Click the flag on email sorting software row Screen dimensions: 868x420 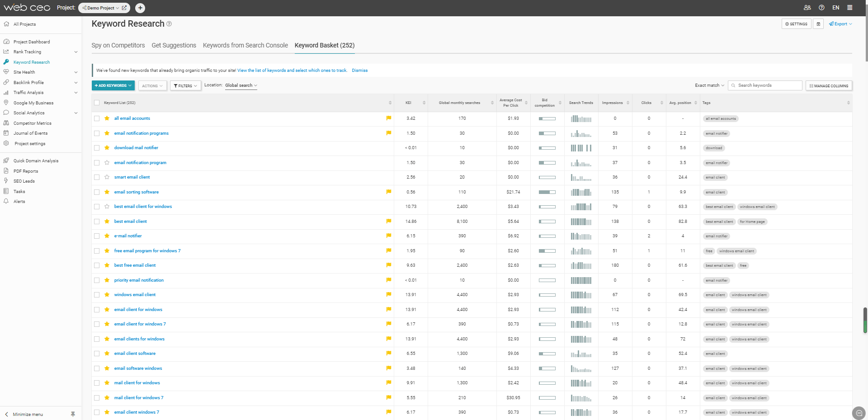click(x=388, y=192)
